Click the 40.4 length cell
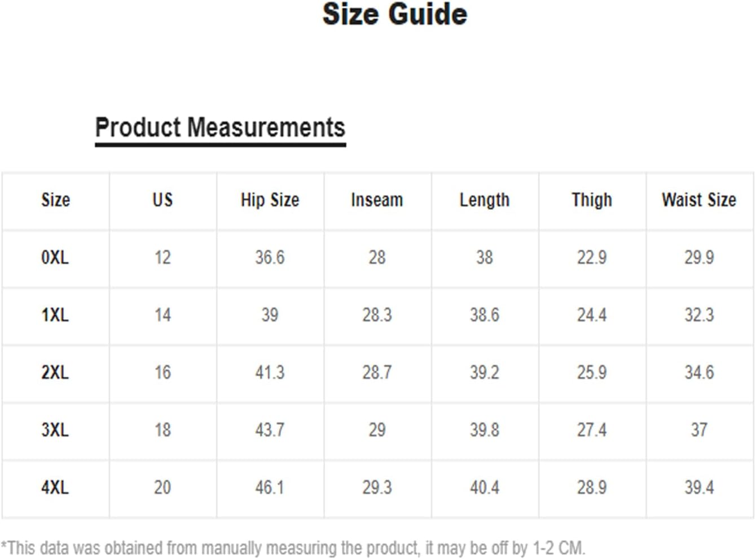This screenshot has width=756, height=559. pyautogui.click(x=485, y=487)
